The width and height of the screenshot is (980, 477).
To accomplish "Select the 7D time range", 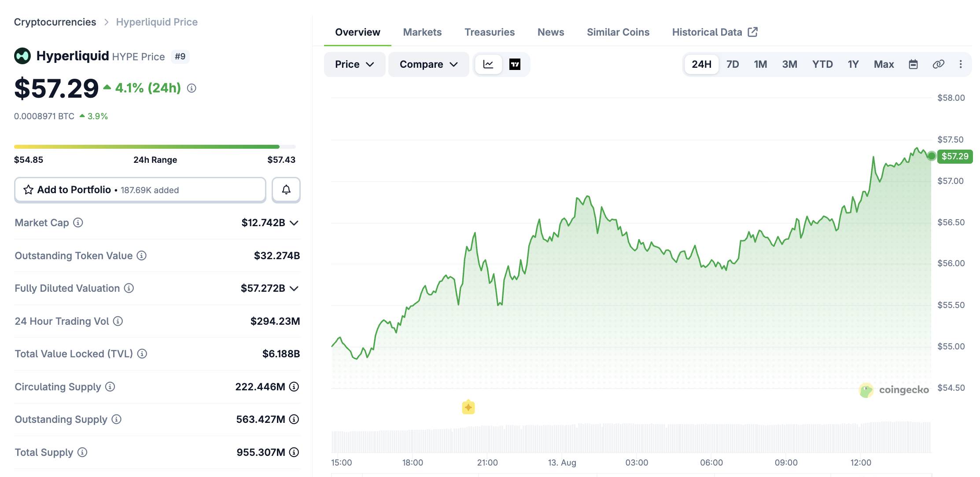I will click(x=733, y=64).
